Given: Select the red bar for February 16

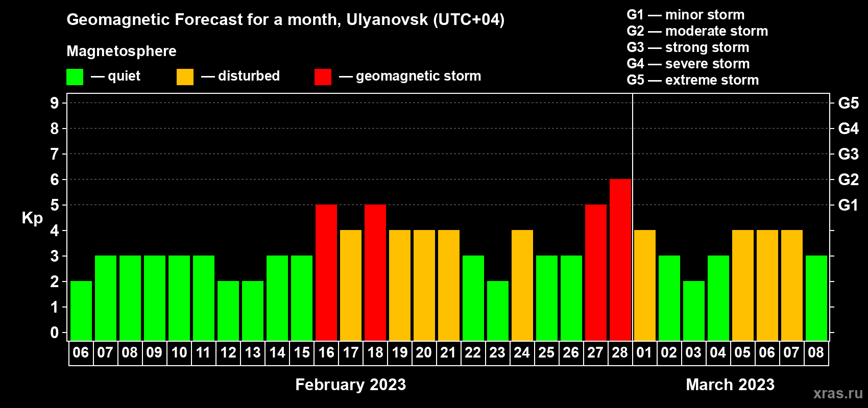Looking at the screenshot, I should (x=326, y=272).
